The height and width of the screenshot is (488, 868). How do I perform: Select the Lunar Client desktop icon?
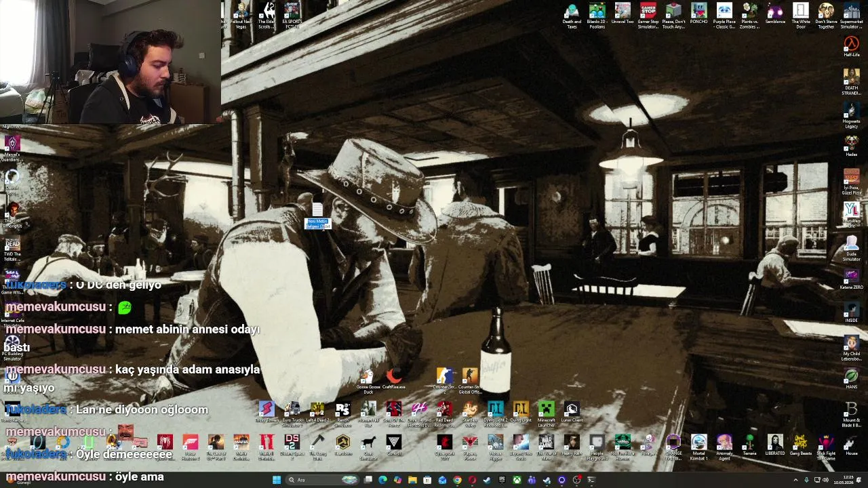point(572,412)
